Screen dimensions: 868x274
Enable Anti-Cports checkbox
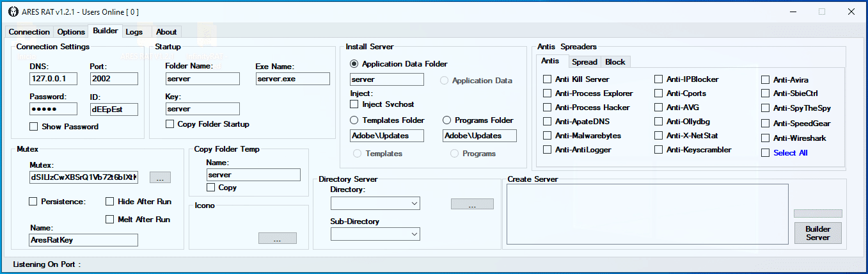click(680, 93)
